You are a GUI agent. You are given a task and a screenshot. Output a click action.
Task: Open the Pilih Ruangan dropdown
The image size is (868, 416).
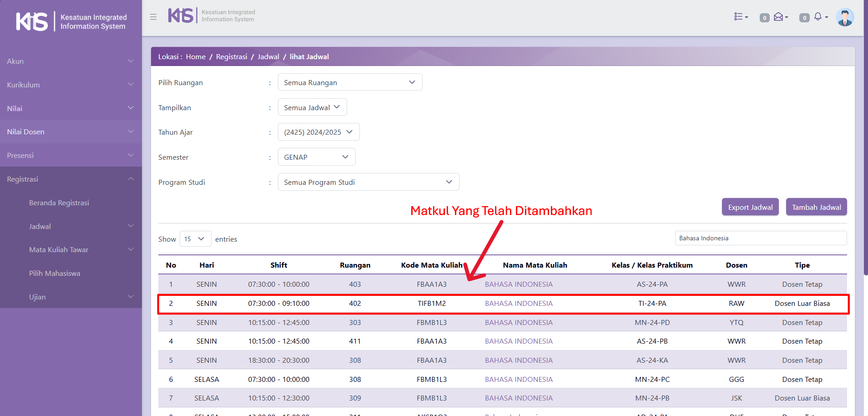point(350,82)
